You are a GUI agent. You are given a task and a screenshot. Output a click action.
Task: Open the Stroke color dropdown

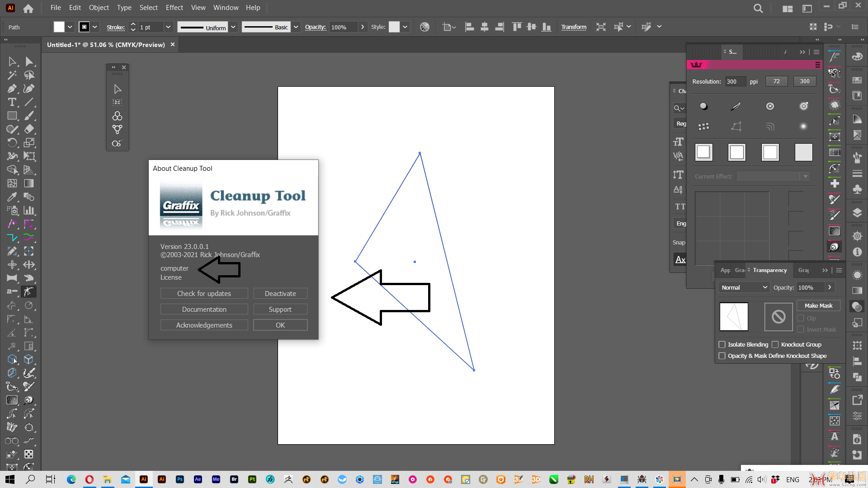tap(95, 27)
